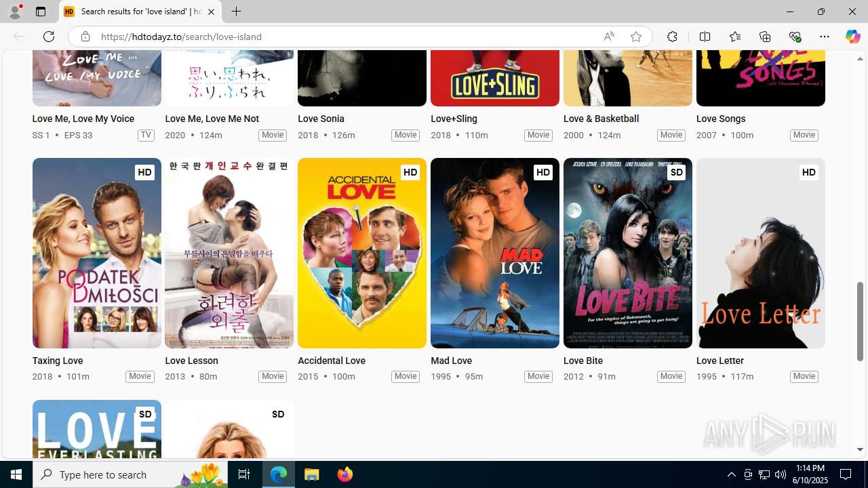Open the tab actions menu icon
This screenshot has height=488, width=868.
pos(41,12)
